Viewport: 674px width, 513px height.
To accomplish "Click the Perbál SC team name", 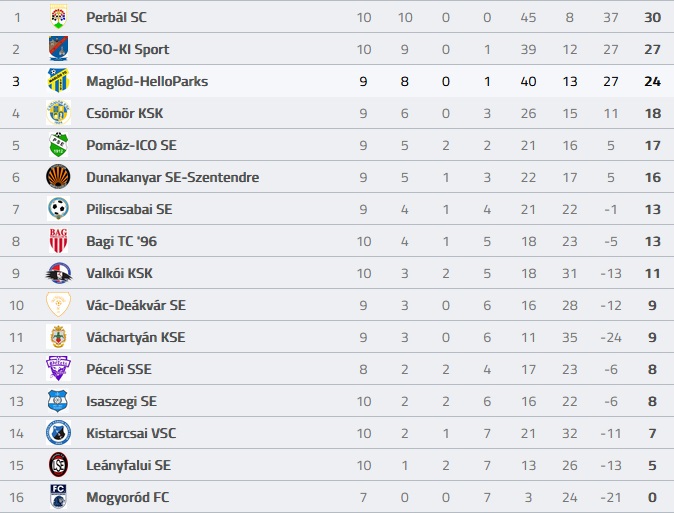I will (x=116, y=17).
